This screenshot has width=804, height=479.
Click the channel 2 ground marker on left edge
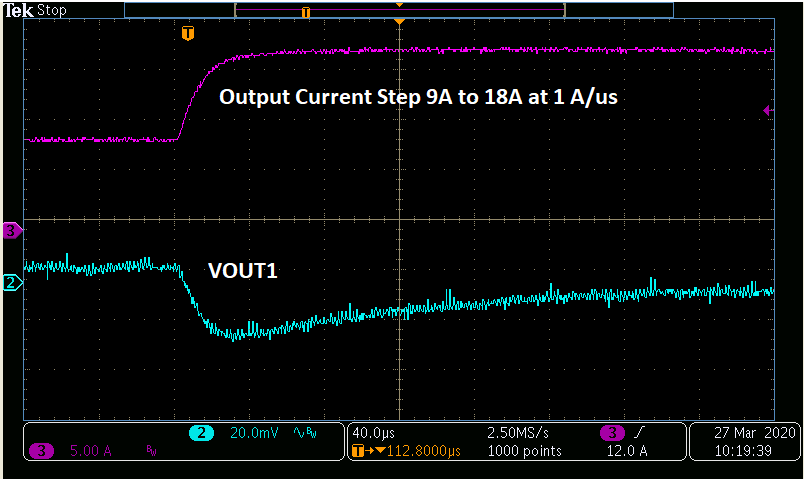click(12, 283)
